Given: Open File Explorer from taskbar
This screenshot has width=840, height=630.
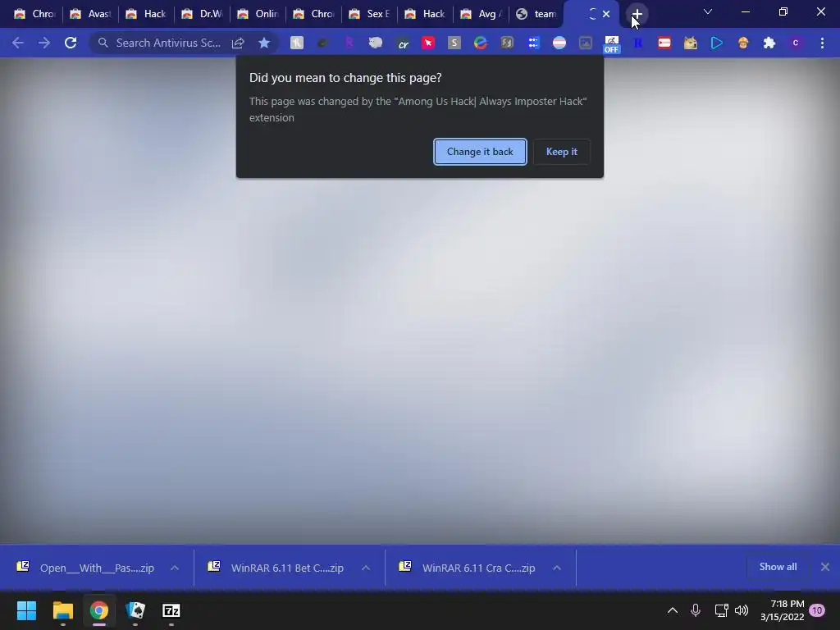Looking at the screenshot, I should click(62, 610).
